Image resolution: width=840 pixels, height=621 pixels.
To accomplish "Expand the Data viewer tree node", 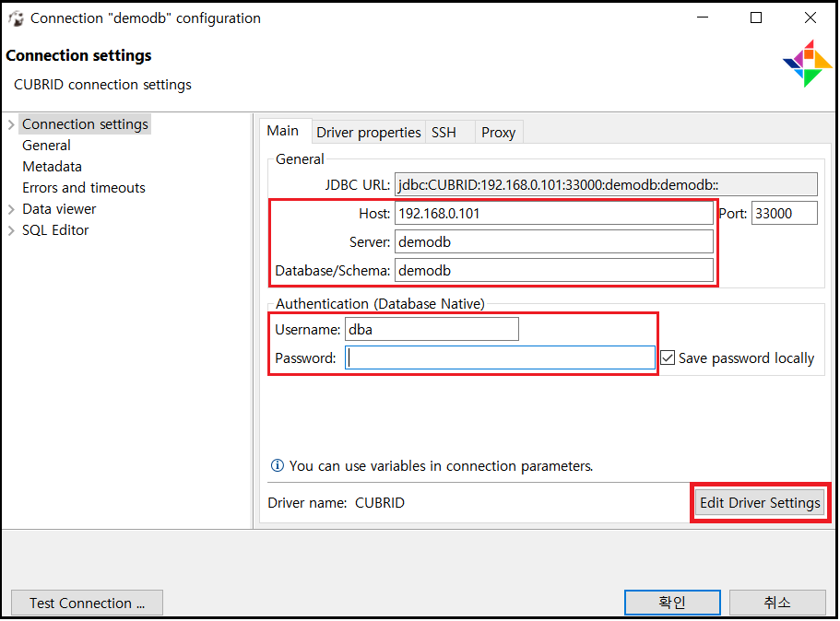I will point(11,209).
